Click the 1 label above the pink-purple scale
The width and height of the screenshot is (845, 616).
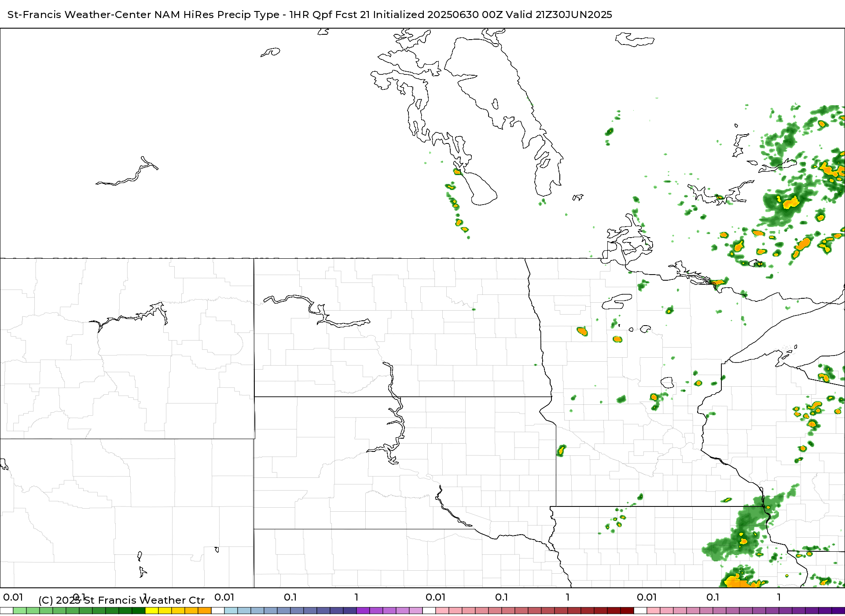pos(779,597)
